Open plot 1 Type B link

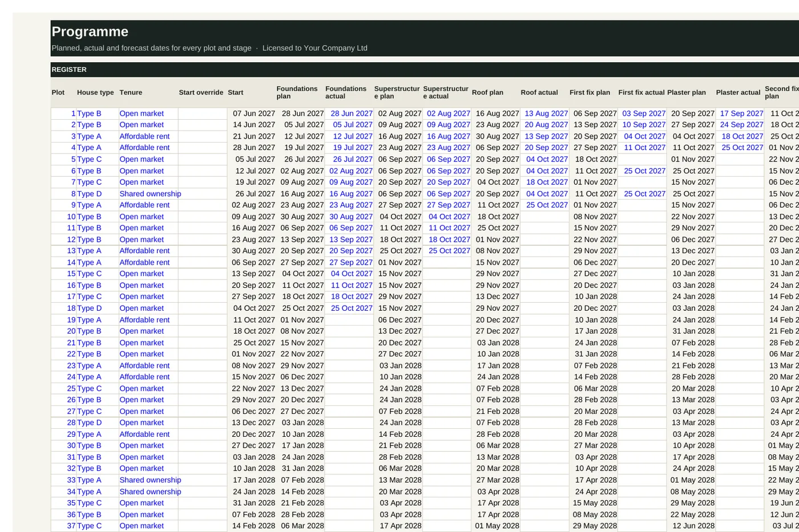click(x=89, y=113)
